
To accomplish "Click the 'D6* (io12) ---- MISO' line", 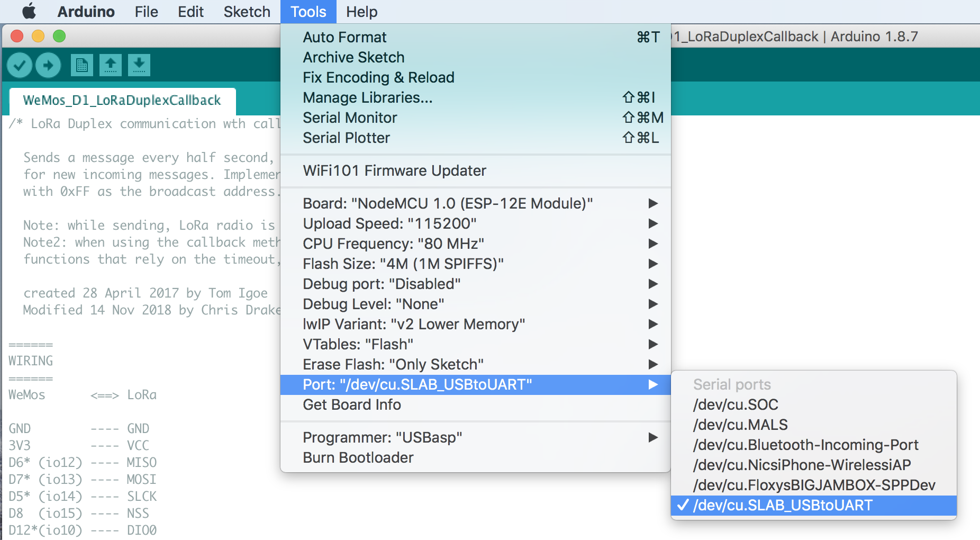I will (x=83, y=462).
